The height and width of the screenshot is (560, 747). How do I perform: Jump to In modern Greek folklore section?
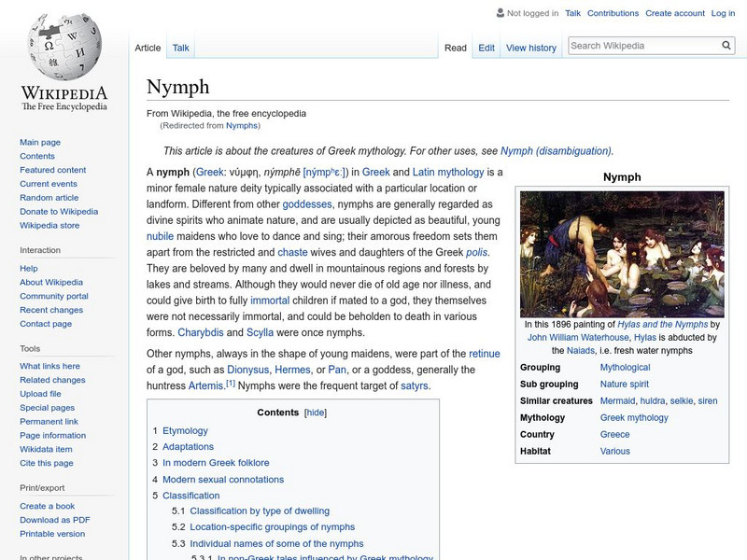coord(216,462)
